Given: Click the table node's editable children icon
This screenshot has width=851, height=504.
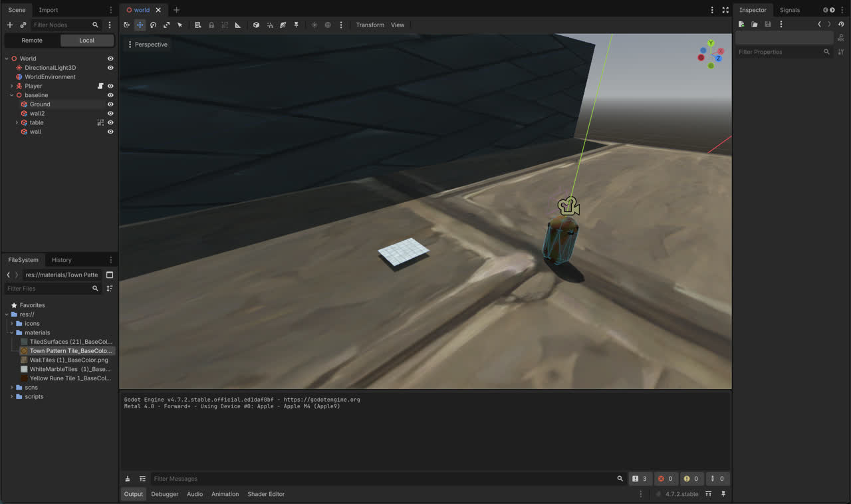Looking at the screenshot, I should [100, 122].
